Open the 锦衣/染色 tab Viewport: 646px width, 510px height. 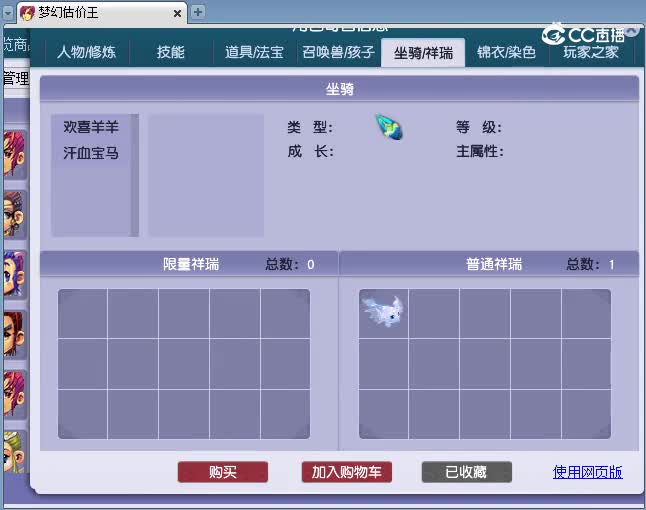[506, 53]
